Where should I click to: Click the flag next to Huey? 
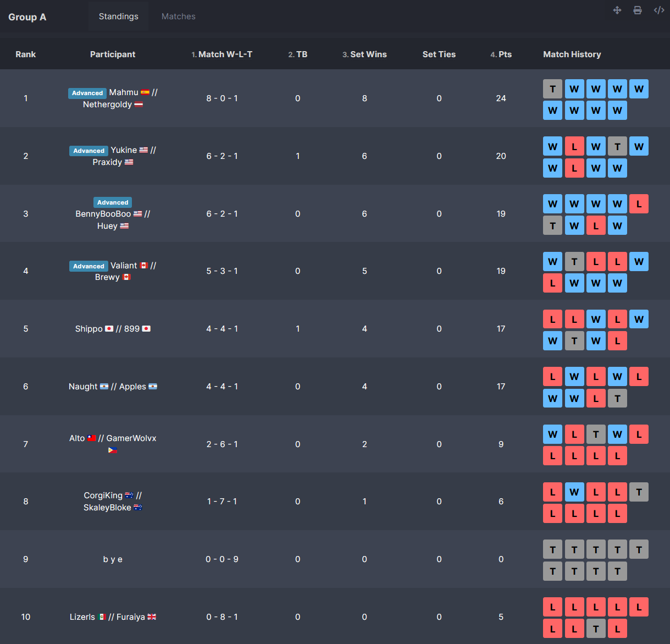(x=124, y=226)
